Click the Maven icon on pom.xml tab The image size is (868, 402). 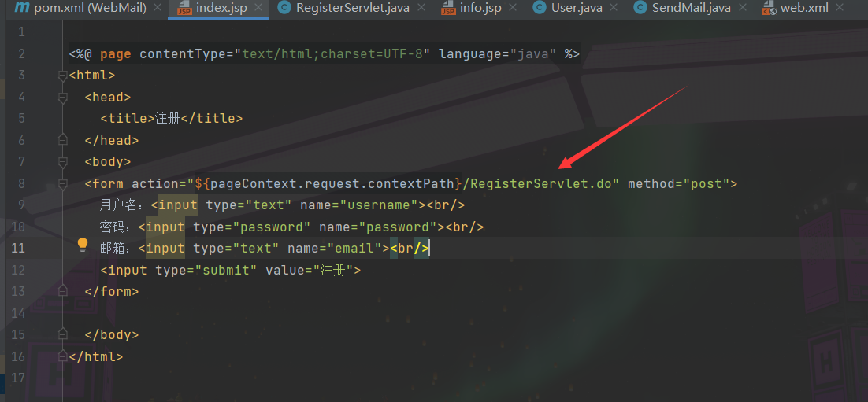[x=21, y=8]
